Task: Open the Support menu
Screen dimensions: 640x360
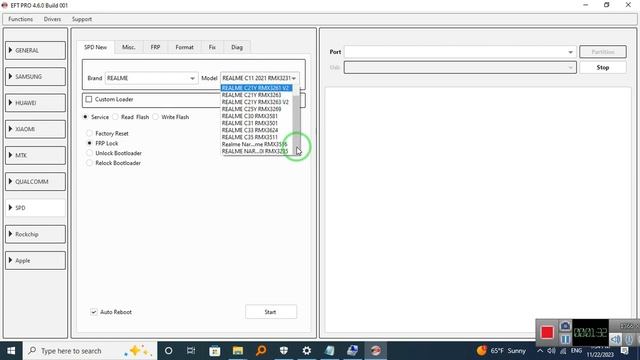Action: (x=82, y=19)
